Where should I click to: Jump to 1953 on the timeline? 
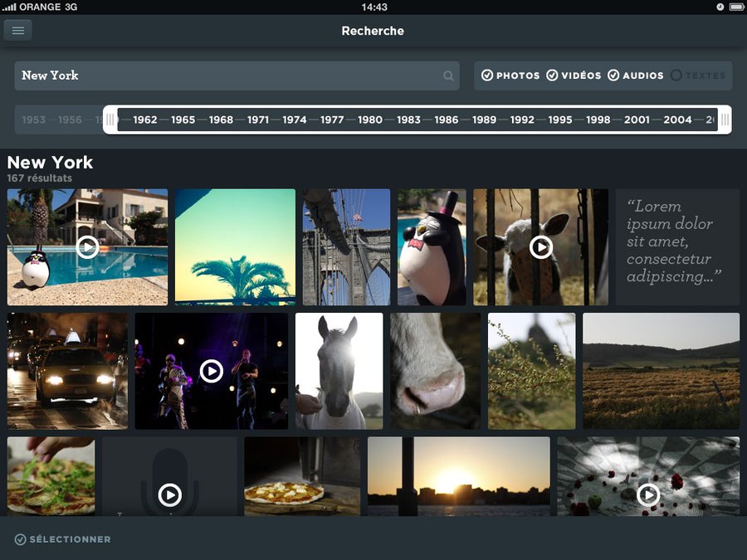click(x=34, y=119)
